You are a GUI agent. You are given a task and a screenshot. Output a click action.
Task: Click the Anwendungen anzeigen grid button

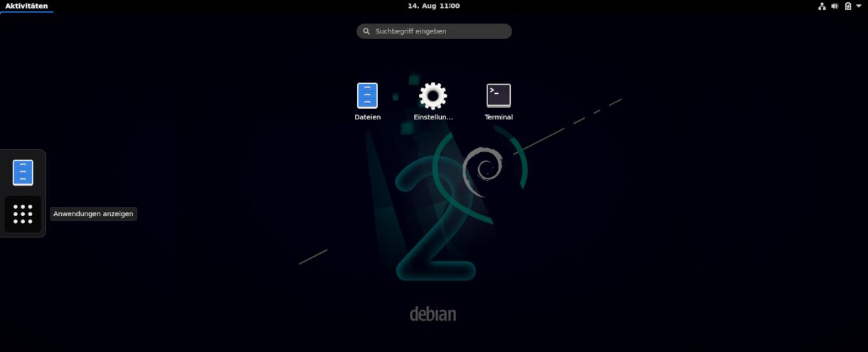coord(23,214)
